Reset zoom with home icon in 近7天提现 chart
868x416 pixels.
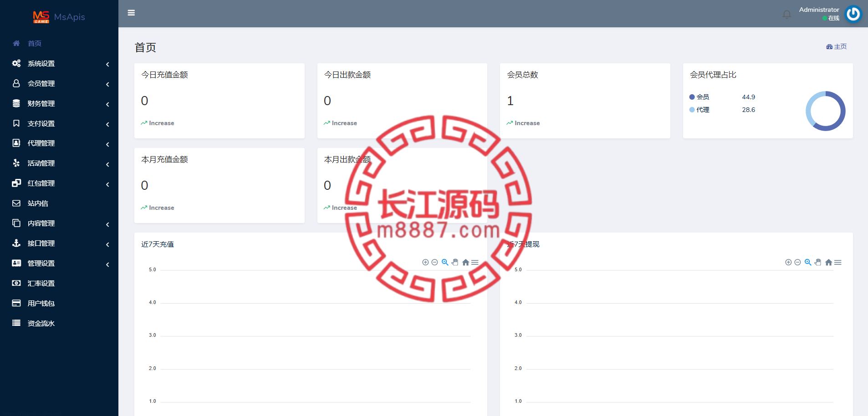coord(828,262)
